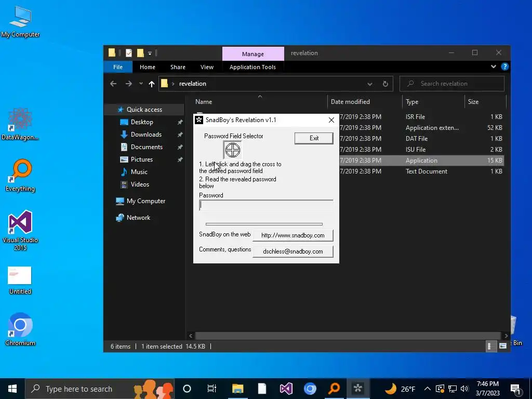
Task: Switch to the Home ribbon tab
Action: 147,67
